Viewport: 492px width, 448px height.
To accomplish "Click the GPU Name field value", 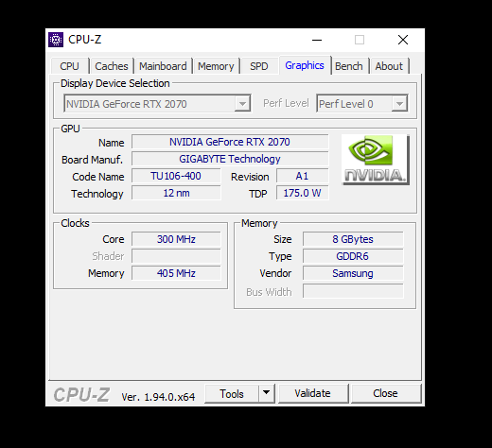I will pyautogui.click(x=230, y=142).
